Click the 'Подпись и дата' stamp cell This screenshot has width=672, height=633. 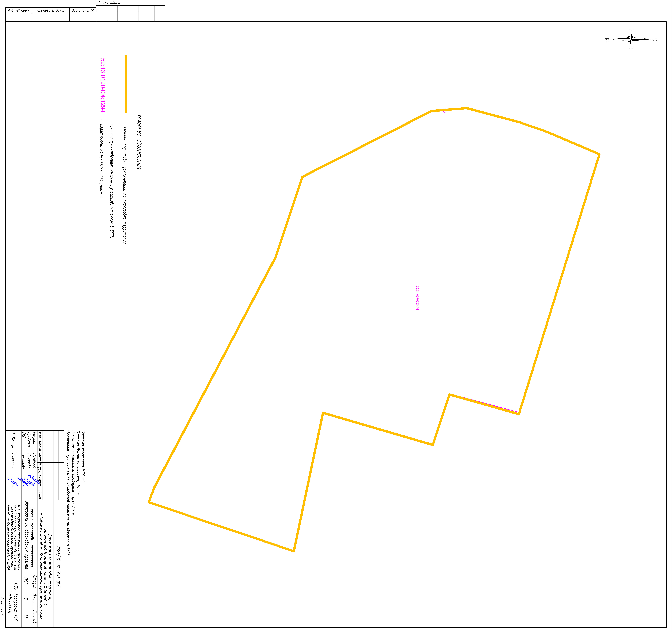tap(50, 10)
